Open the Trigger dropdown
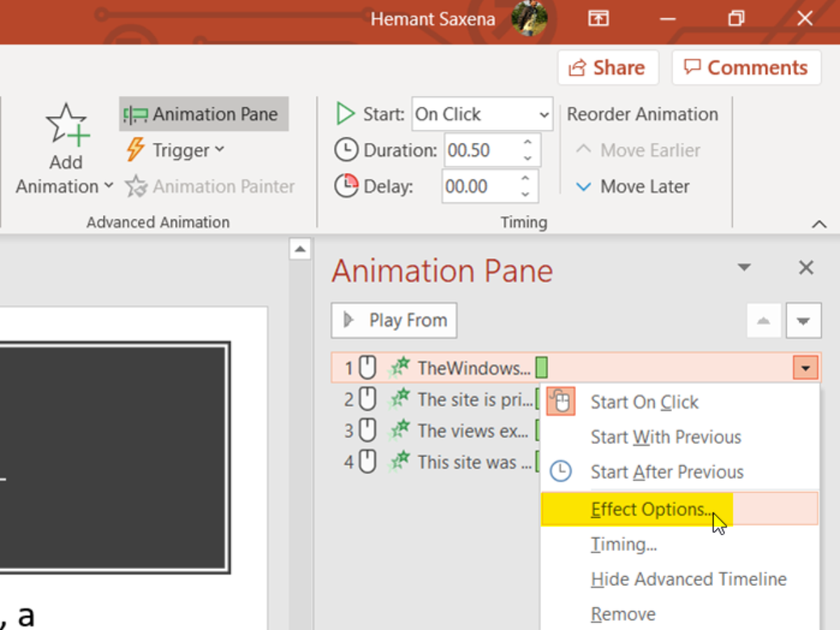Viewport: 840px width, 630px height. point(175,150)
